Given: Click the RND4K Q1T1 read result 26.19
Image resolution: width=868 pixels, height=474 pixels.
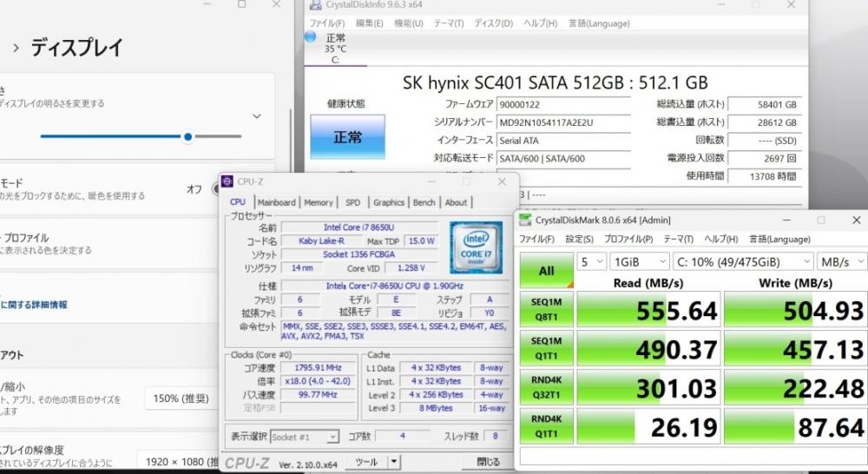Looking at the screenshot, I should tap(648, 426).
